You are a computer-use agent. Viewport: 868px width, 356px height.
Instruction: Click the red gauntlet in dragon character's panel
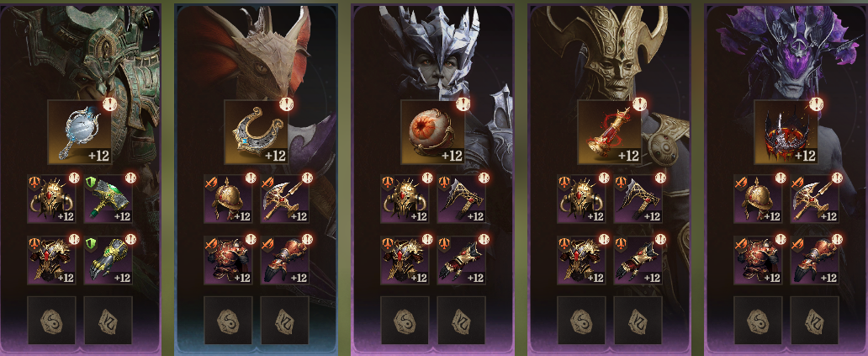[x=284, y=260]
